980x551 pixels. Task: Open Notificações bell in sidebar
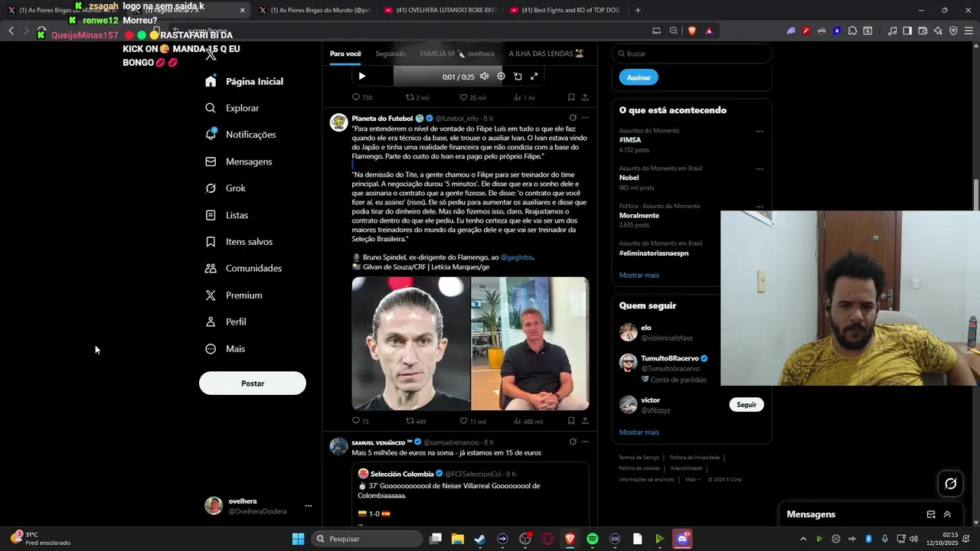(240, 135)
